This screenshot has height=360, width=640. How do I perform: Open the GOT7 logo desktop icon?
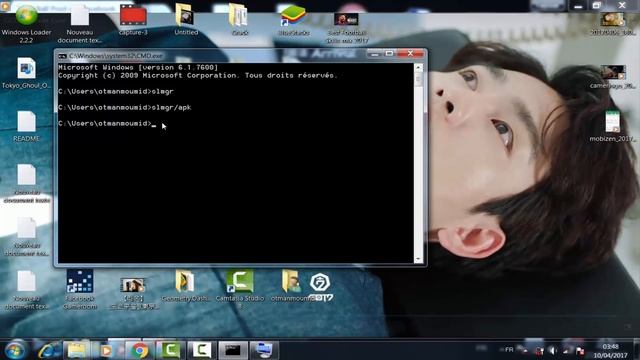pos(320,287)
